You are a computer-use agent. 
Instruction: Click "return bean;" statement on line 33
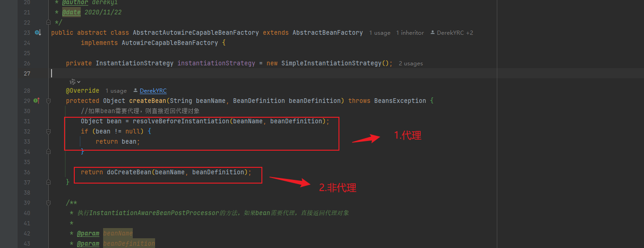pos(118,141)
